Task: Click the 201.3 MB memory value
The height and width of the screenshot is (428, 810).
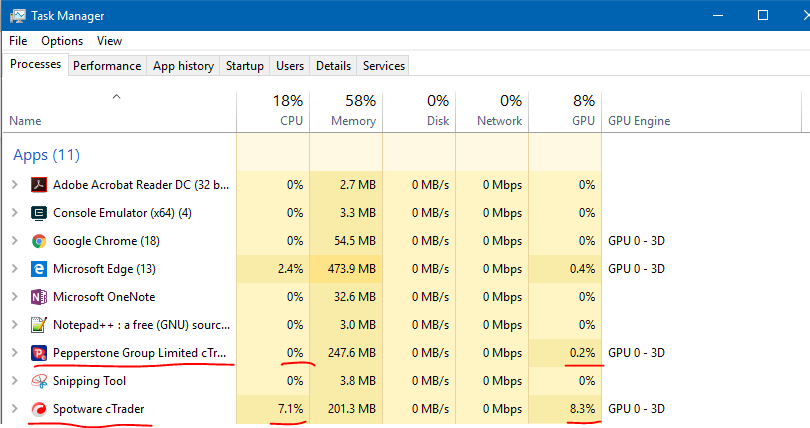Action: pyautogui.click(x=351, y=409)
